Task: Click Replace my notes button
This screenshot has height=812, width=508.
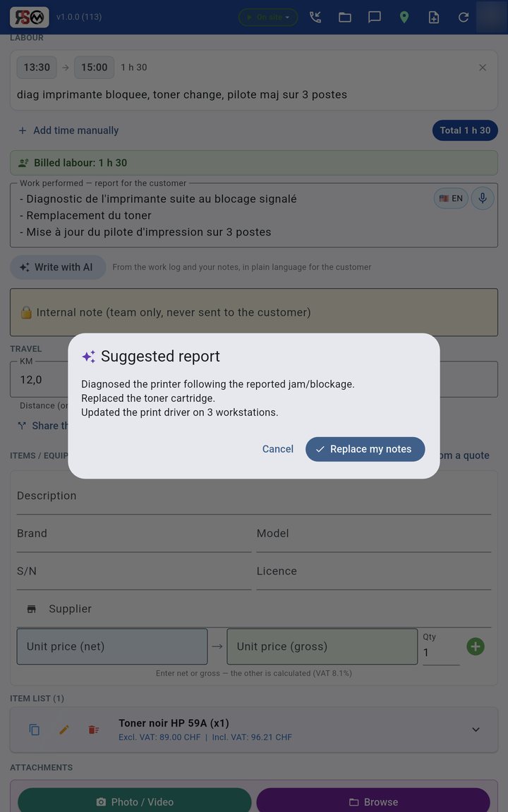Action: [x=365, y=449]
